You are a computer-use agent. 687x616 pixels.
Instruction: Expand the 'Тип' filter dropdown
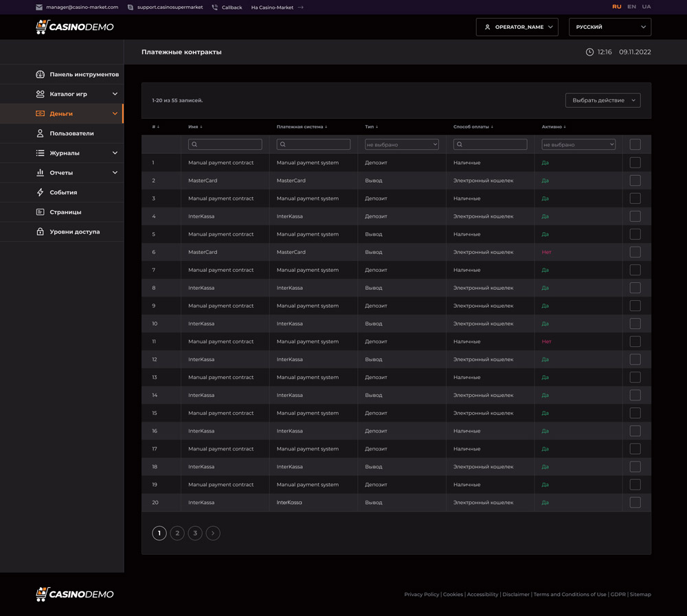coord(401,144)
